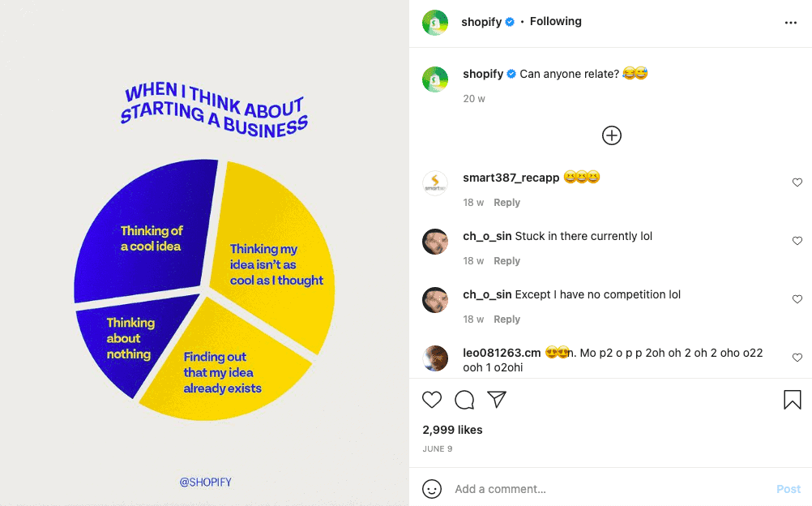The height and width of the screenshot is (506, 812).
Task: Like the 'Except I have no competition' comment
Action: coord(797,299)
